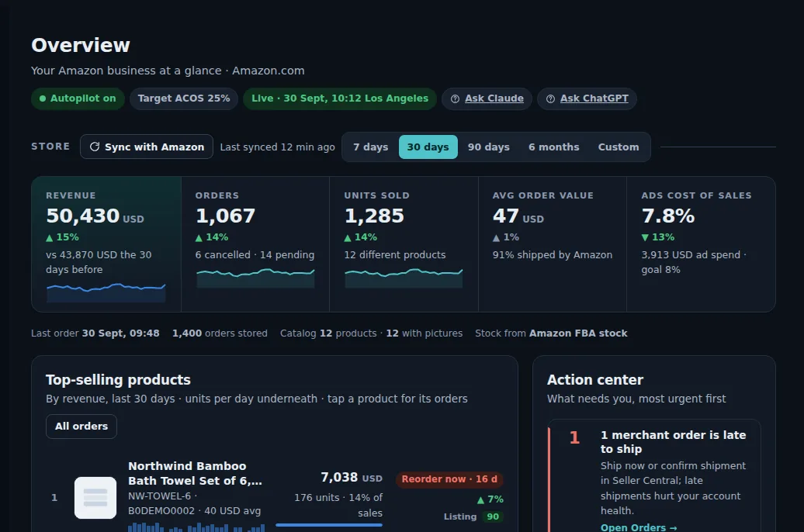Click the Orders up-arrow 14% indicator
Viewport: 804px width, 532px height.
(x=212, y=237)
